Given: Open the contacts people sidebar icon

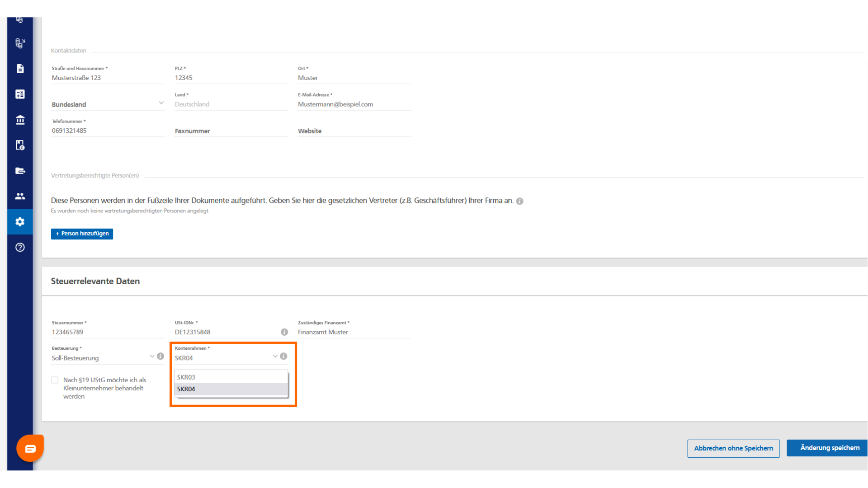Looking at the screenshot, I should coord(20,196).
